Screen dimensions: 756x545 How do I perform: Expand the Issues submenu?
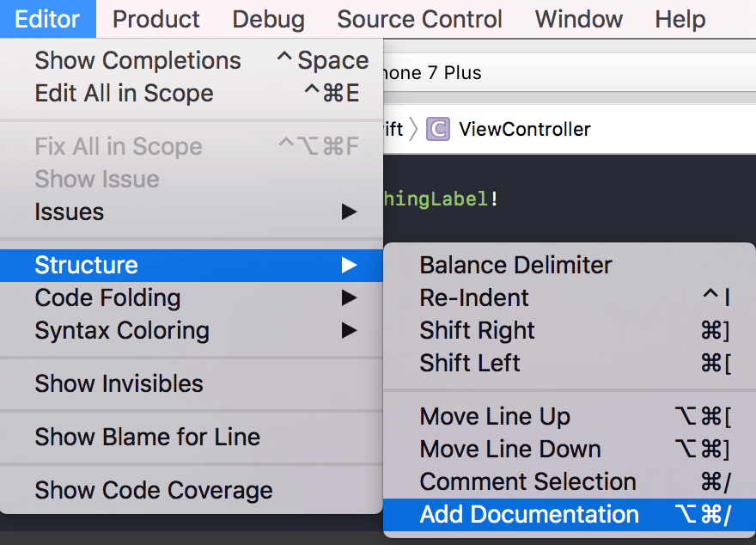(69, 212)
